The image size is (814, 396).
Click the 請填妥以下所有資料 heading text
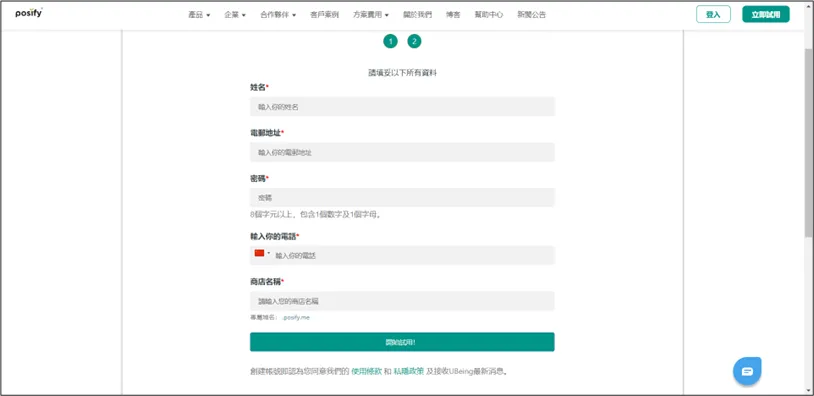(402, 73)
